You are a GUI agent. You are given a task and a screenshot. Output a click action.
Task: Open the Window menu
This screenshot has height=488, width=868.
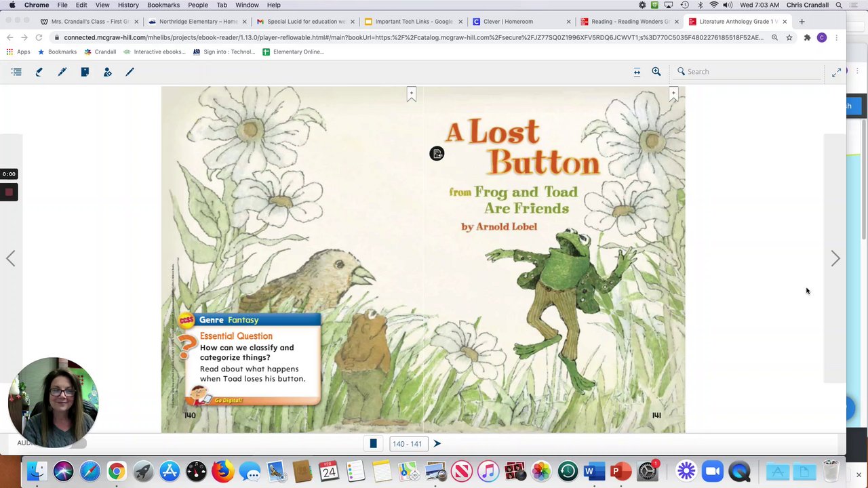click(247, 5)
